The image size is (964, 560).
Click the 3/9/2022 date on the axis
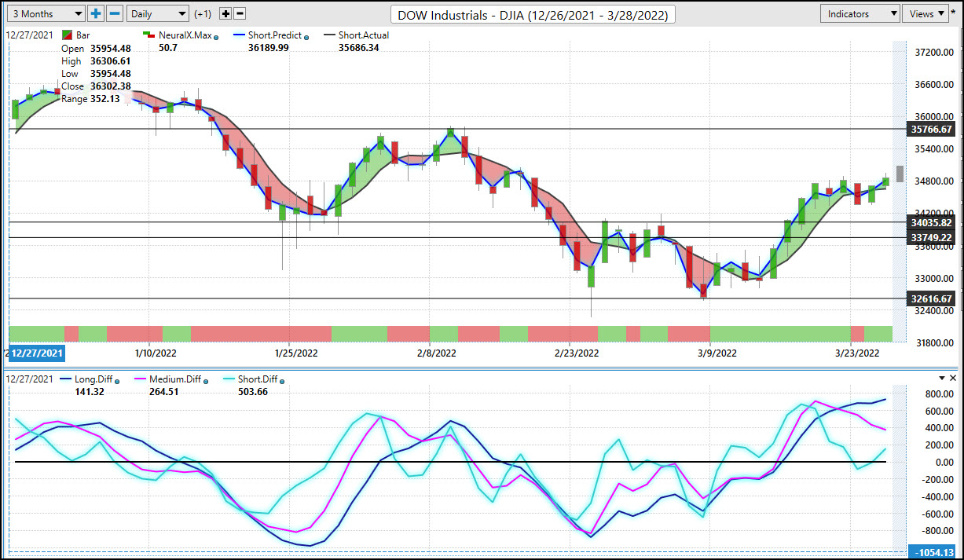pos(717,353)
